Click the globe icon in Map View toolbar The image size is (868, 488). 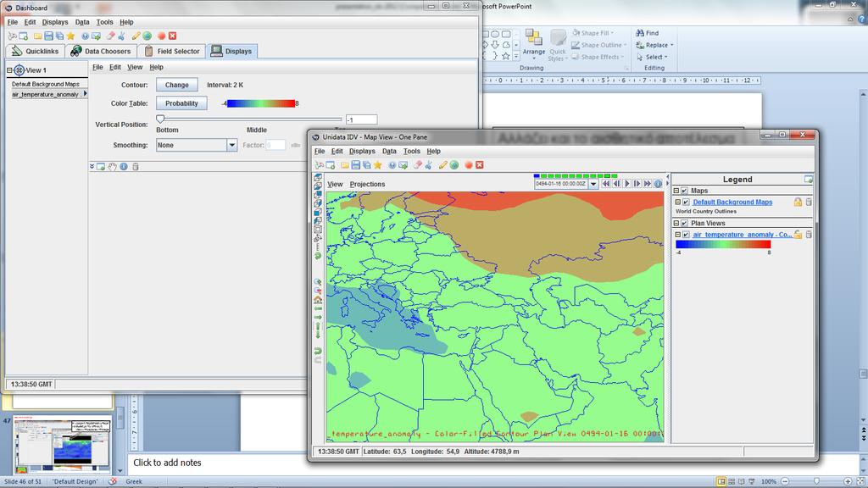click(x=454, y=165)
